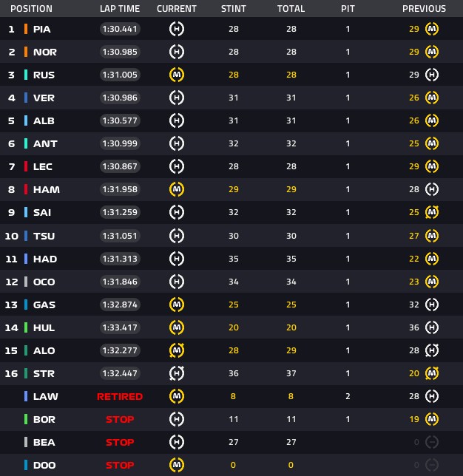The image size is (463, 476).
Task: Click SAI's previous used medium tyre icon
Action: (x=432, y=212)
